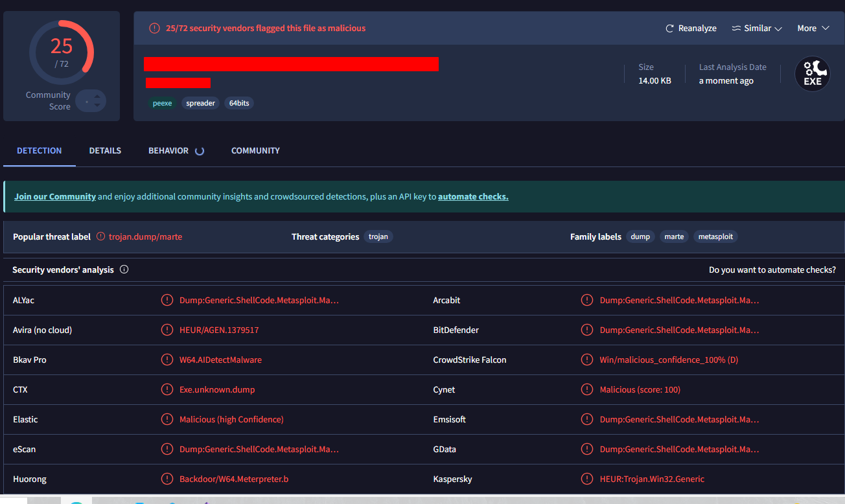Click the alert icon in the Arcabit row
Image resolution: width=845 pixels, height=504 pixels.
point(587,300)
